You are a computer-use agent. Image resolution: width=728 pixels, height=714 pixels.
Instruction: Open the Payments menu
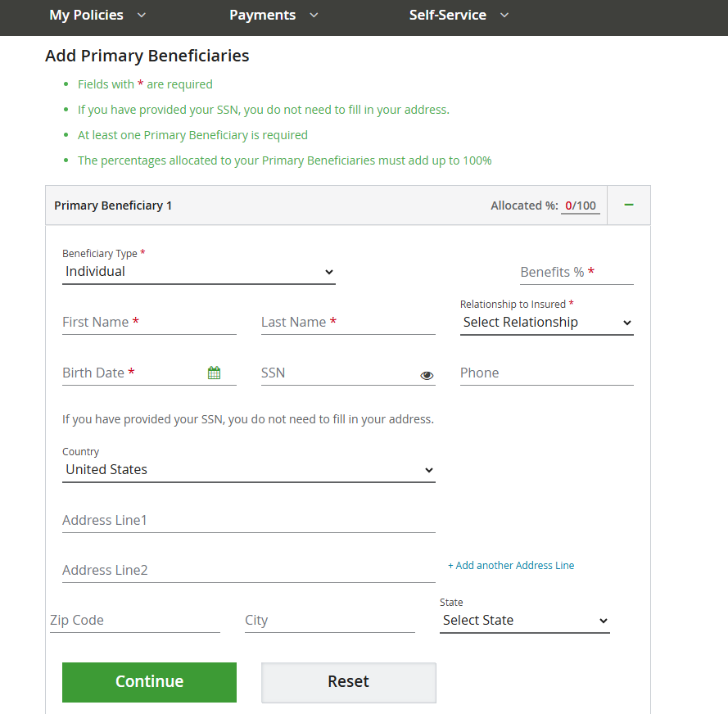click(x=274, y=16)
